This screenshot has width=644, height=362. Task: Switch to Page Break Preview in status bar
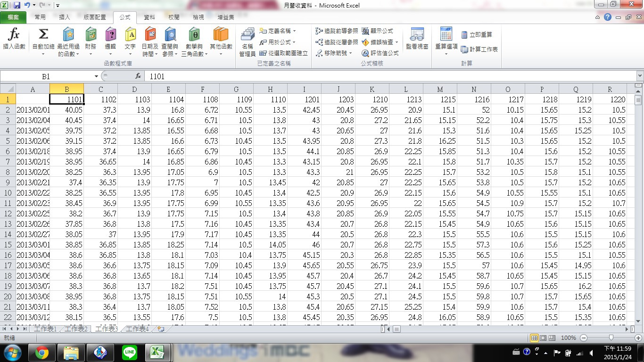tap(551, 338)
